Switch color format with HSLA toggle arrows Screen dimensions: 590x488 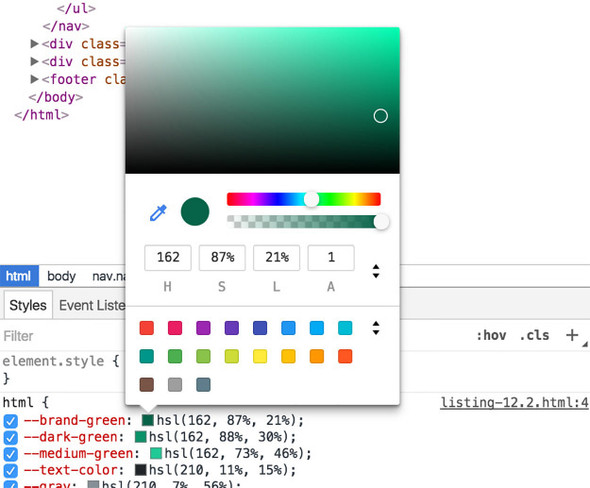[x=376, y=271]
